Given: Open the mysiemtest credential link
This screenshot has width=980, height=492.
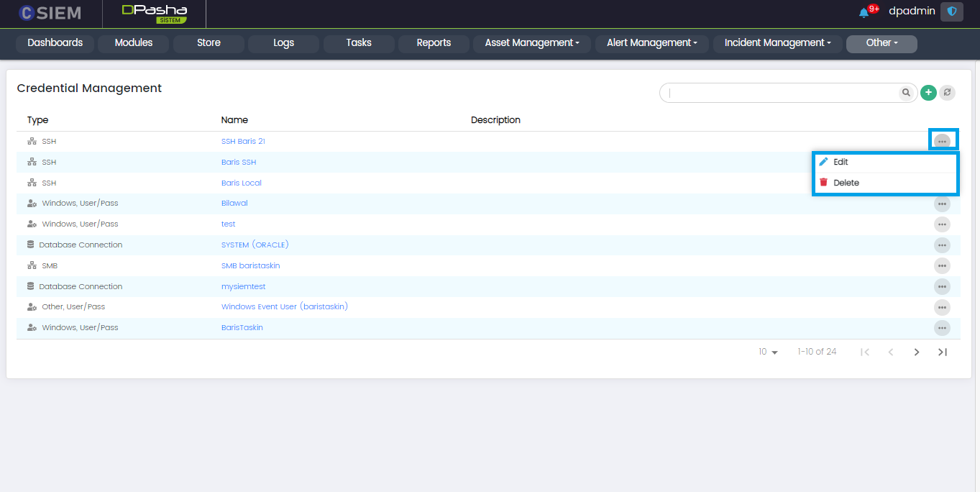Looking at the screenshot, I should (x=243, y=287).
